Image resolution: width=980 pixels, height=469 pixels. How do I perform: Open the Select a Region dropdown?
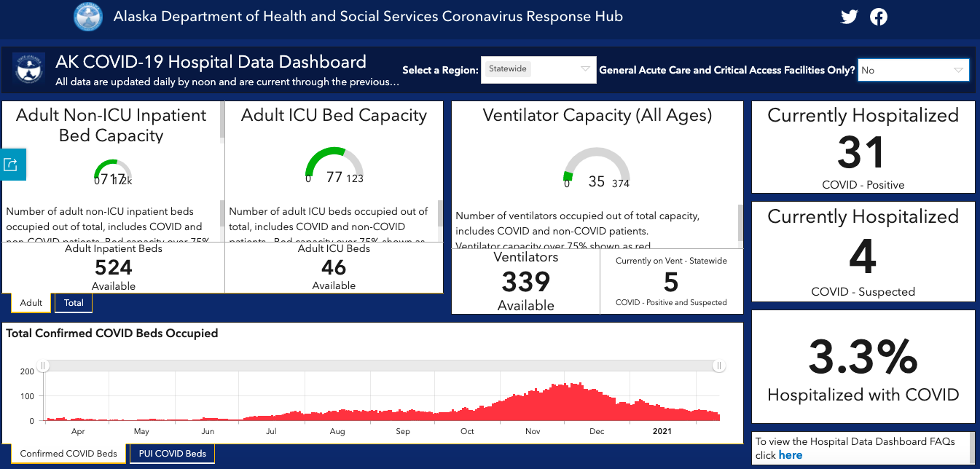538,70
